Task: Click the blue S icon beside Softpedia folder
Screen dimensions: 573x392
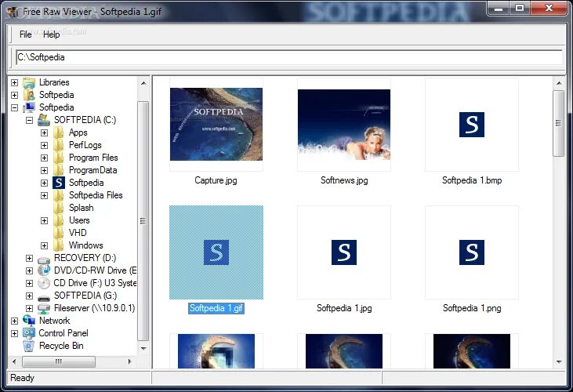Action: 59,183
